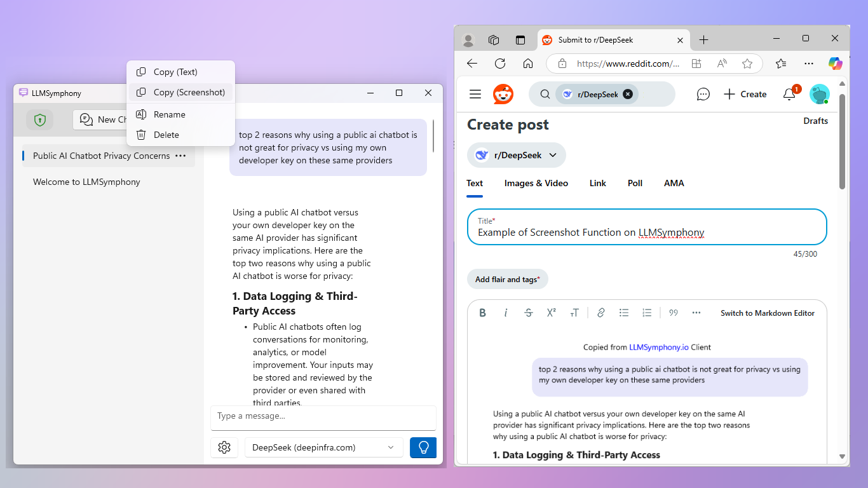This screenshot has width=868, height=488.
Task: Click LLMSymphony chat scrollbar
Action: coord(433,135)
